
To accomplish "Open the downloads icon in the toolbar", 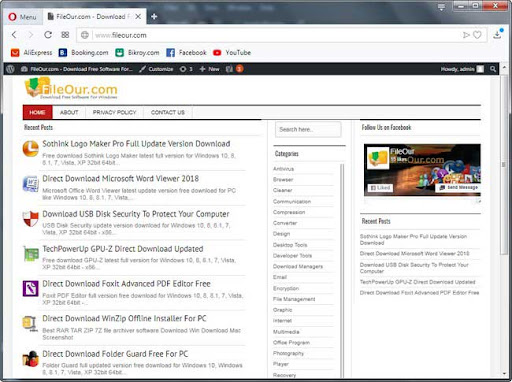I will [497, 34].
